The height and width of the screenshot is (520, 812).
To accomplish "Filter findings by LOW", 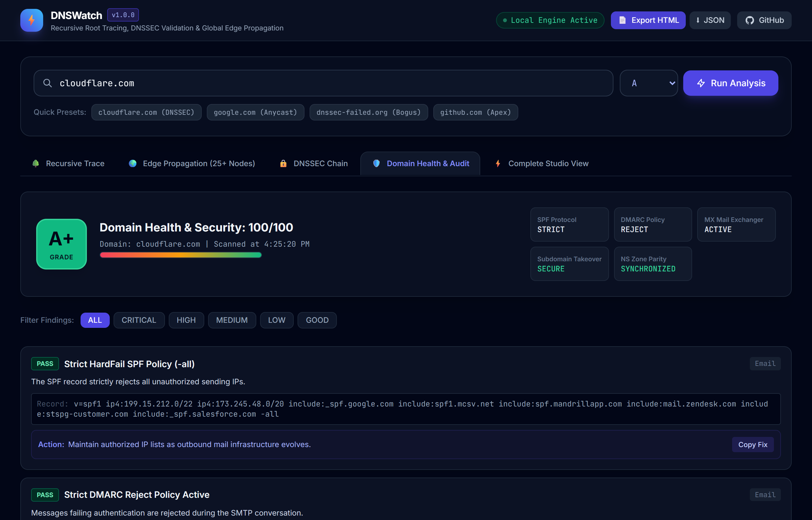I will tap(277, 320).
